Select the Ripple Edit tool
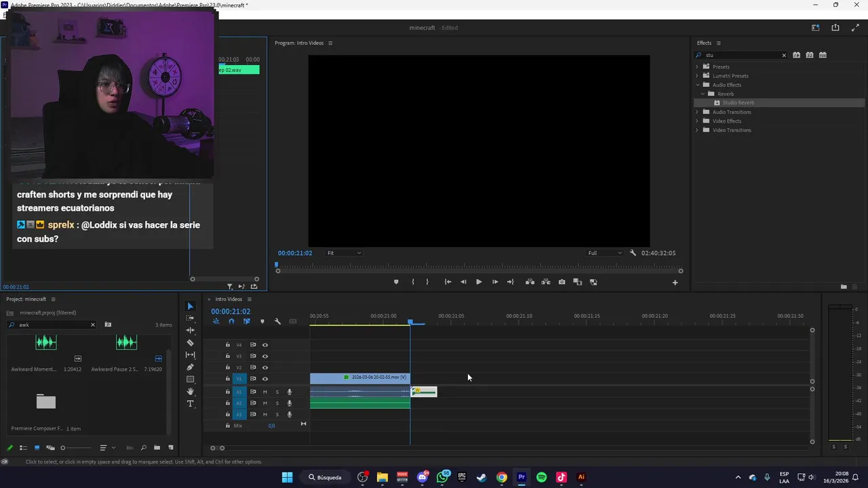This screenshot has width=868, height=488. pos(190,330)
